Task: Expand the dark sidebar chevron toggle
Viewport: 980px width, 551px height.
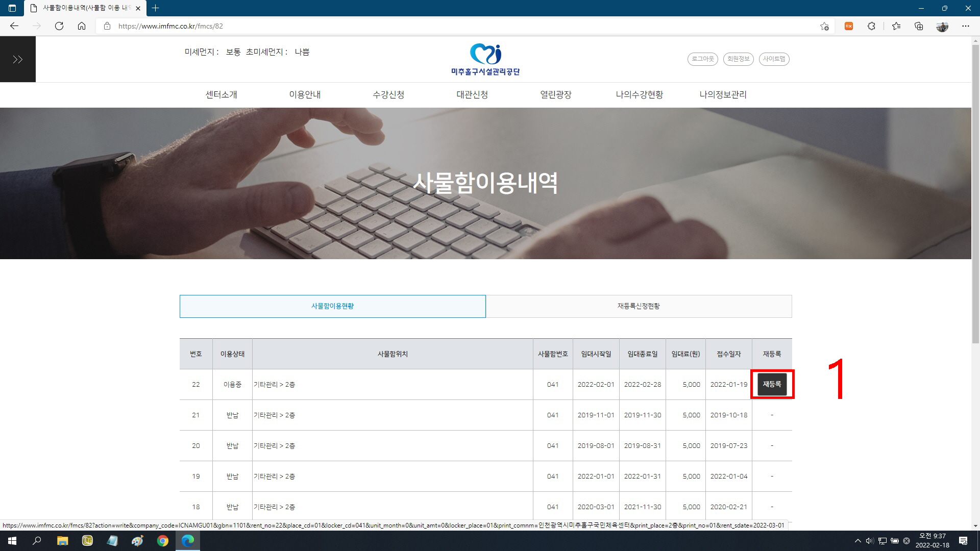Action: click(x=18, y=60)
